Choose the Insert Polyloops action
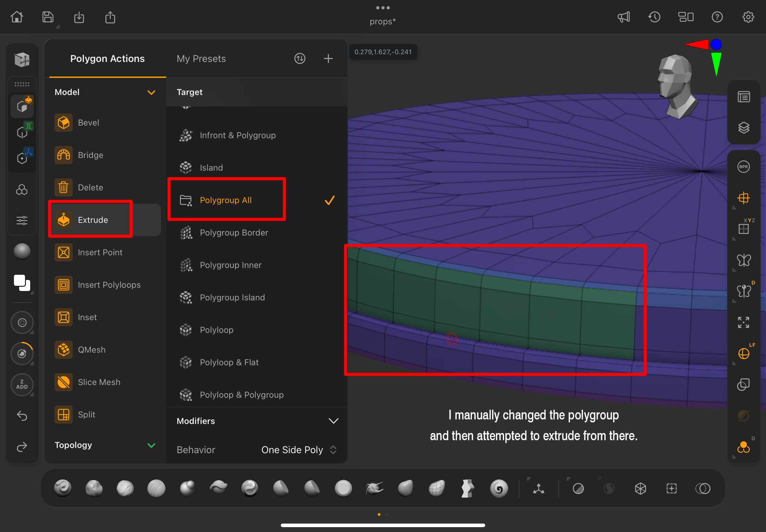The width and height of the screenshot is (766, 532). pyautogui.click(x=109, y=285)
